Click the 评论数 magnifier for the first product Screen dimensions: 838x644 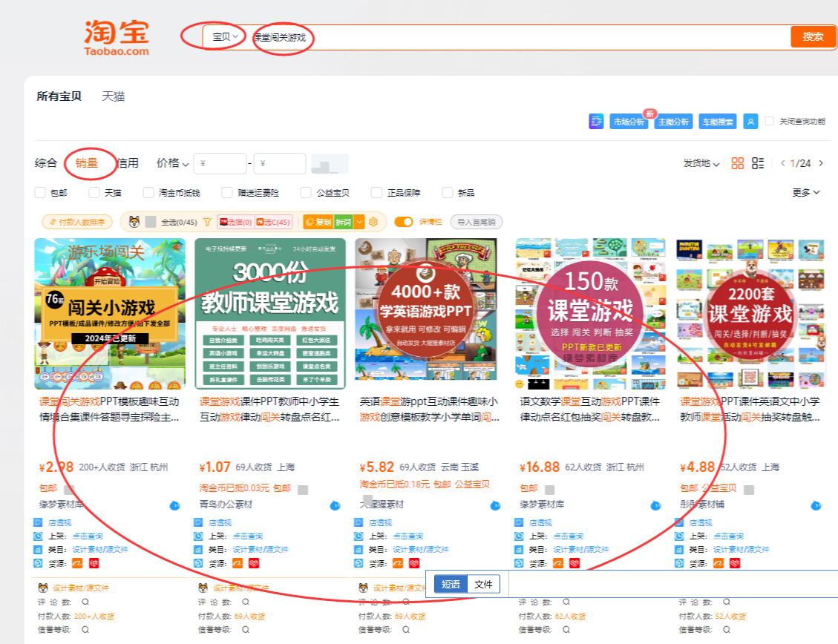coord(85,602)
